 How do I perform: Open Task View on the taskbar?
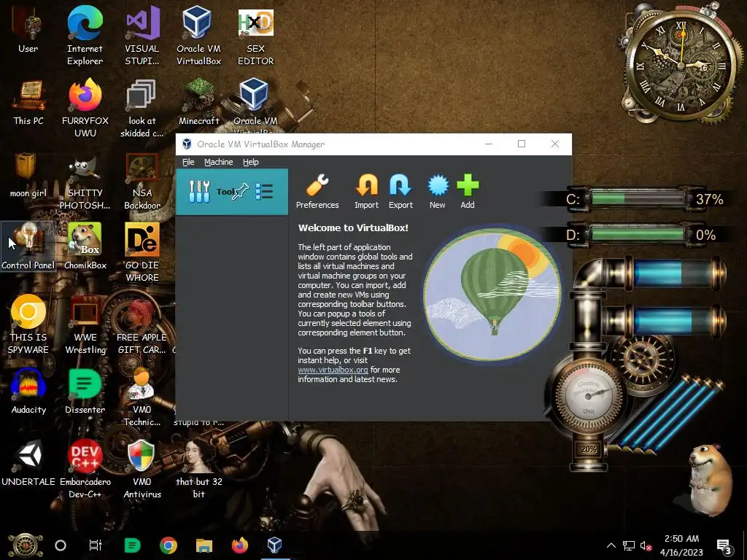point(96,545)
